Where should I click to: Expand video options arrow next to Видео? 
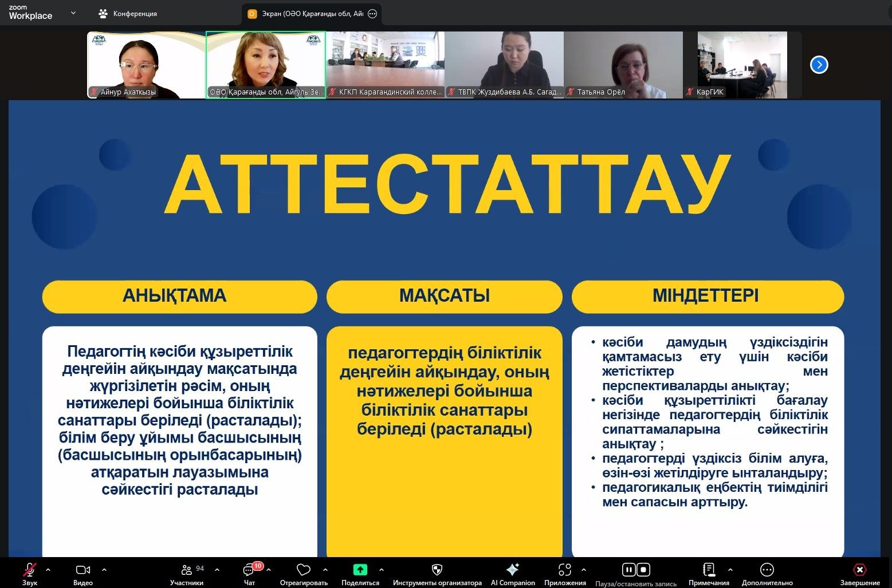click(104, 570)
